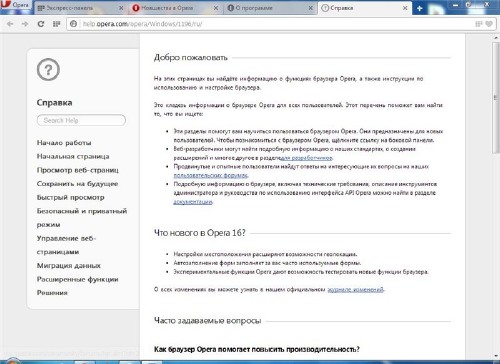500x364 pixels.
Task: Open Начальная страница in sidebar
Action: click(x=73, y=156)
